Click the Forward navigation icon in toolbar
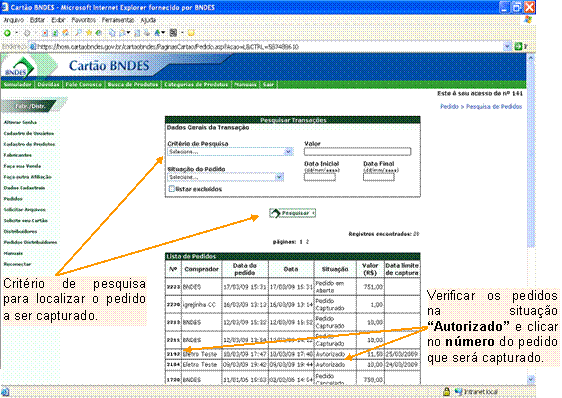This screenshot has width=562, height=398. [27, 33]
